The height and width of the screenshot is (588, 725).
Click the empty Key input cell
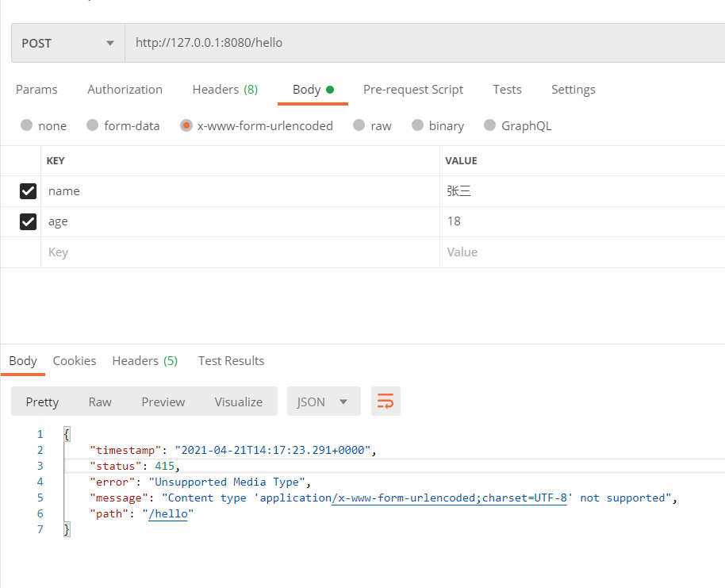(238, 252)
